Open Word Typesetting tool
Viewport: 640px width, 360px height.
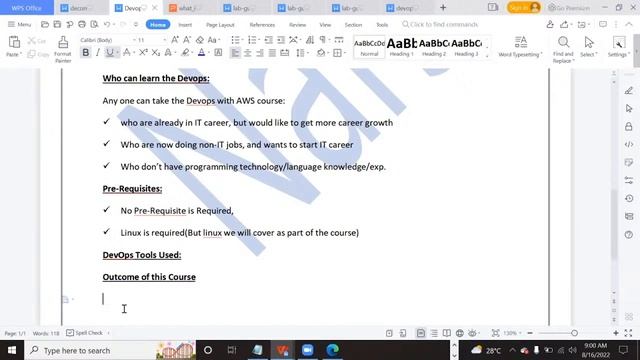520,46
